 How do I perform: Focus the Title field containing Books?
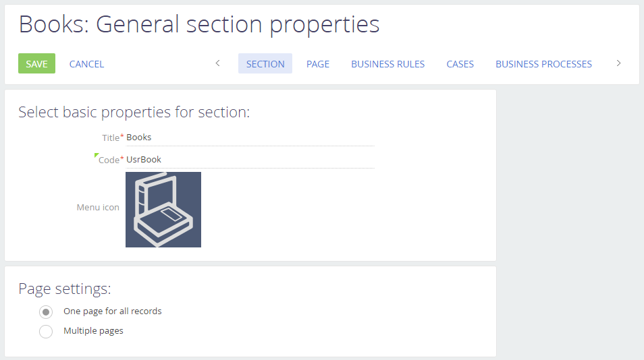point(250,138)
